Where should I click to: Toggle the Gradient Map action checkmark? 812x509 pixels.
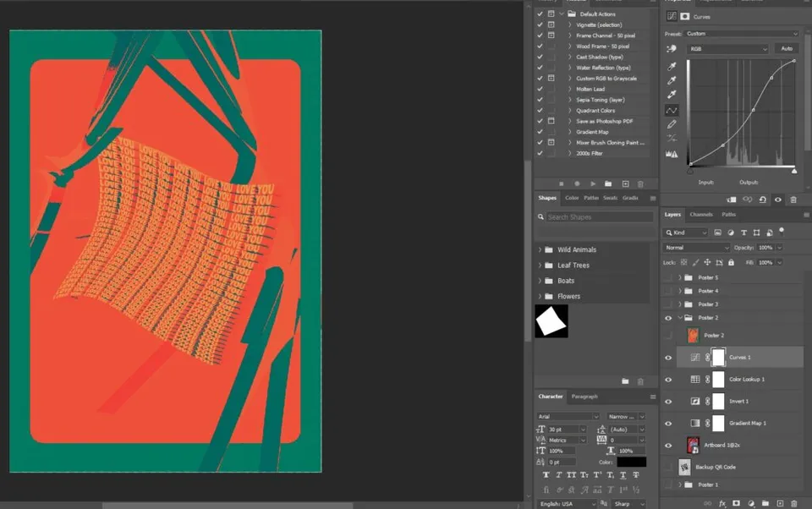click(x=540, y=132)
